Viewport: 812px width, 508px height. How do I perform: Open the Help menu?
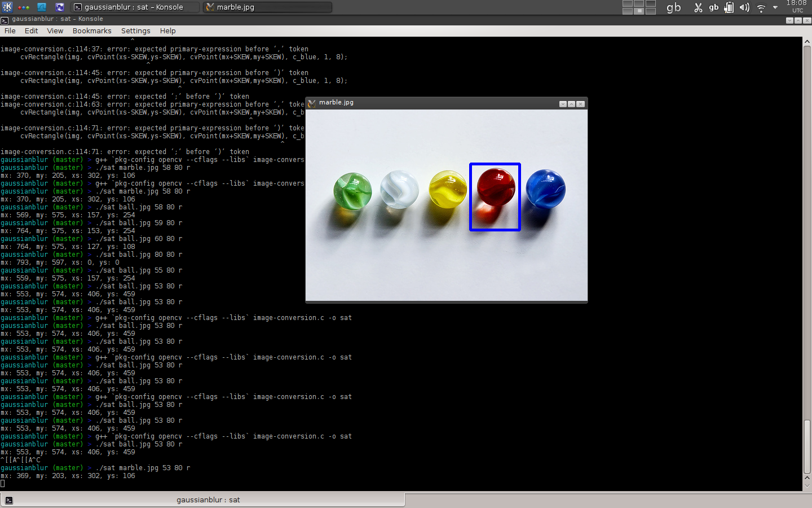[167, 31]
